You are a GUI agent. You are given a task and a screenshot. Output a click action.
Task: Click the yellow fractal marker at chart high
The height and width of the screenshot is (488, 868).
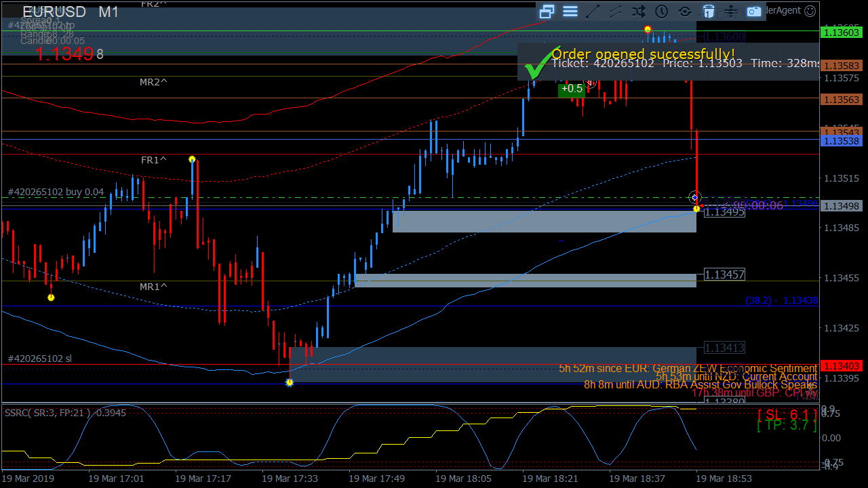click(648, 30)
